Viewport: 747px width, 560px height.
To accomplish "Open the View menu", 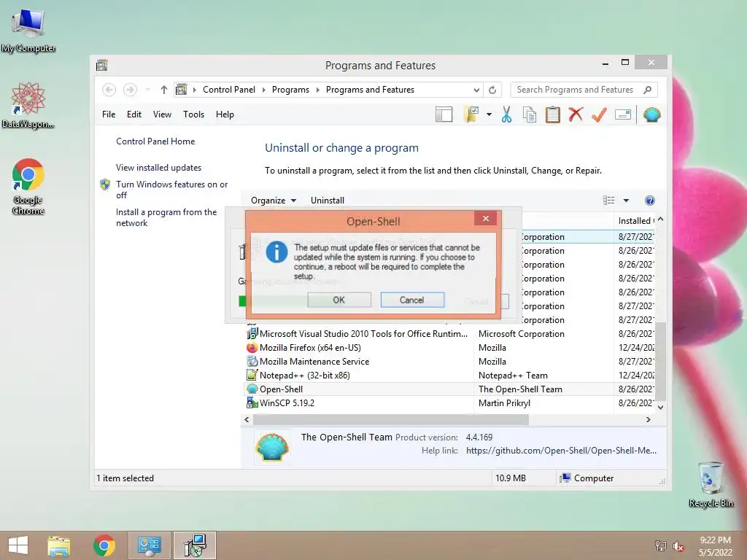I will (162, 114).
